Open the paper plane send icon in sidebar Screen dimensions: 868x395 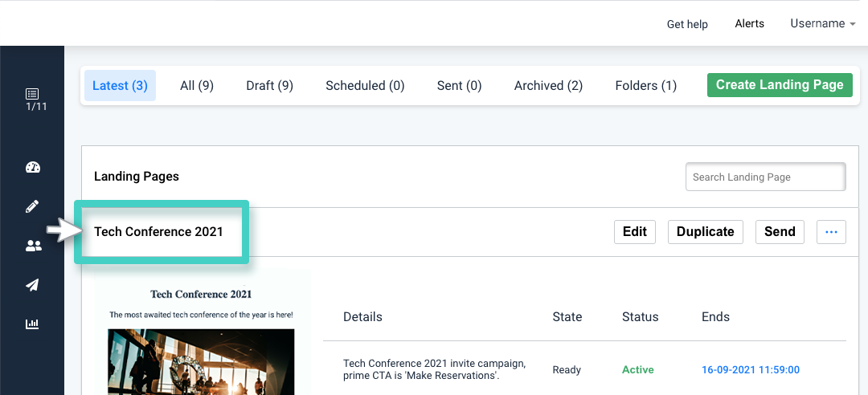pos(32,285)
